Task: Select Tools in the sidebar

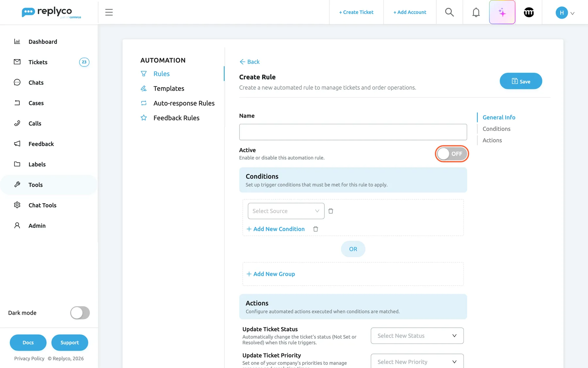Action: tap(49, 185)
